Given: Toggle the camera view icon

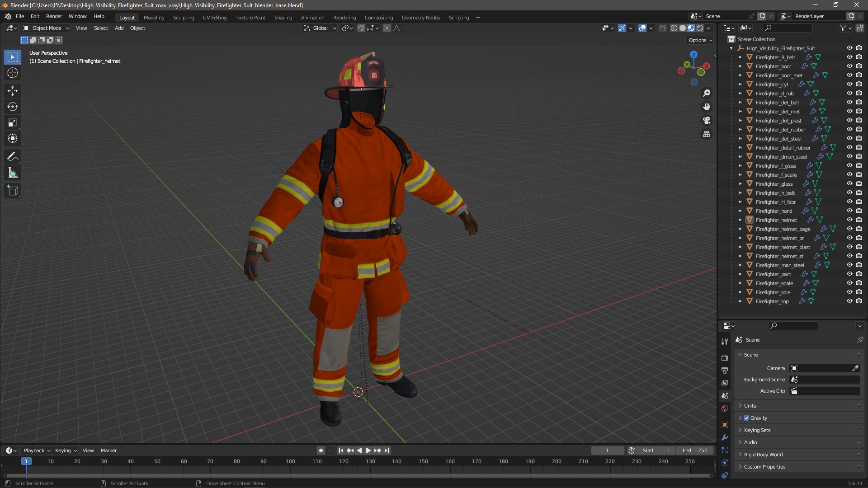Looking at the screenshot, I should (x=707, y=120).
